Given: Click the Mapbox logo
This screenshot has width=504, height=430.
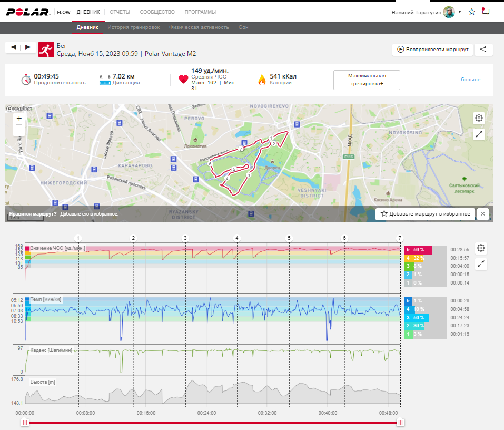Looking at the screenshot, I should point(18,109).
